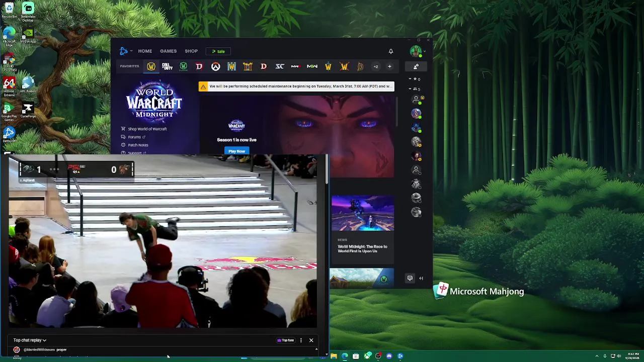Open the SHOP tab
The width and height of the screenshot is (644, 362).
[x=191, y=51]
